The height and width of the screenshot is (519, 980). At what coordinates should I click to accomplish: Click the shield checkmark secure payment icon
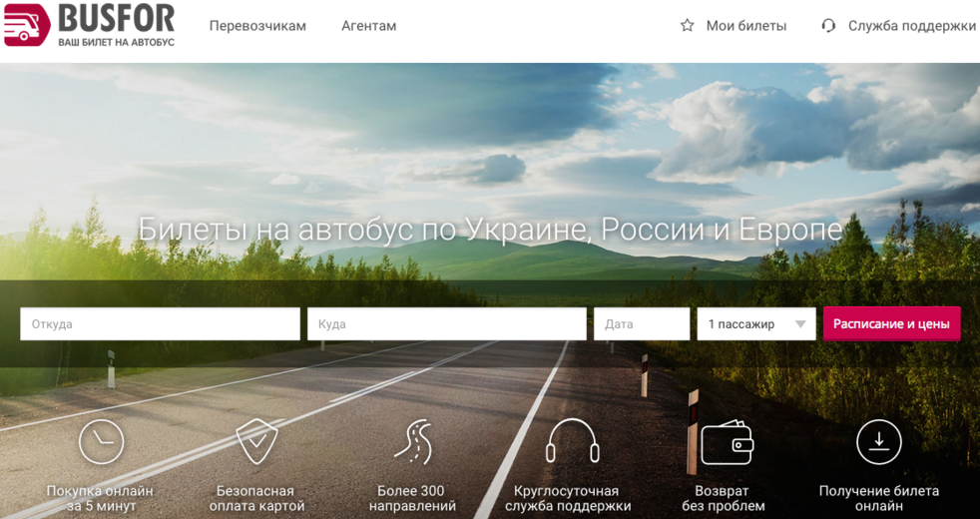tap(256, 441)
